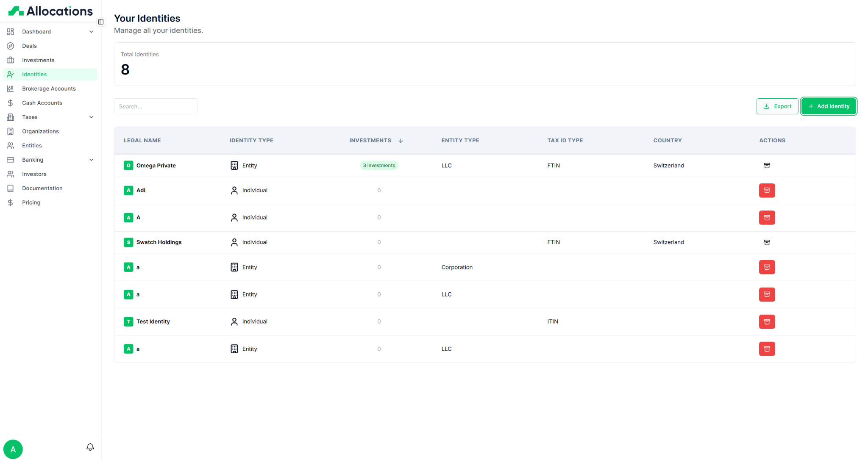The image size is (868, 460).
Task: Expand the Dashboard menu chevron
Action: (x=91, y=32)
